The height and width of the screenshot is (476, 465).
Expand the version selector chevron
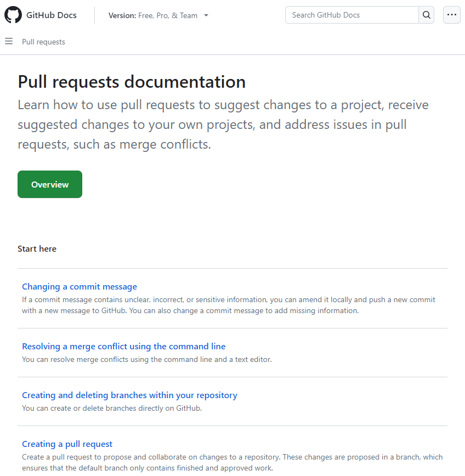click(206, 15)
